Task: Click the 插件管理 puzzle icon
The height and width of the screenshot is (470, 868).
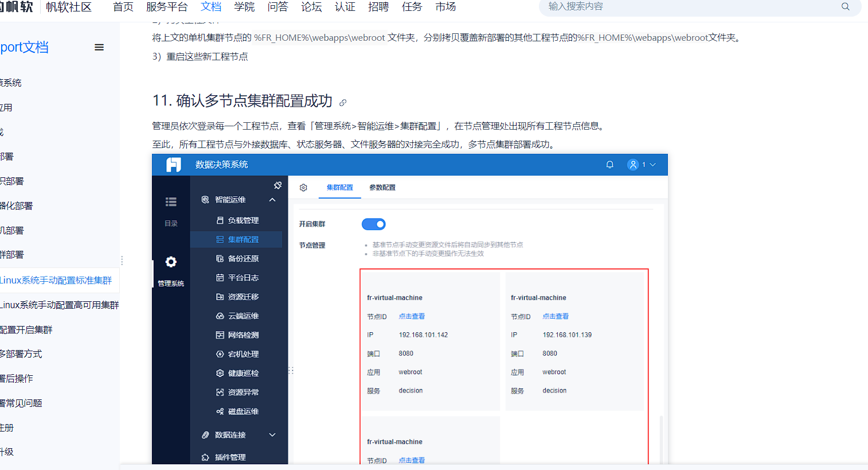Action: tap(205, 457)
